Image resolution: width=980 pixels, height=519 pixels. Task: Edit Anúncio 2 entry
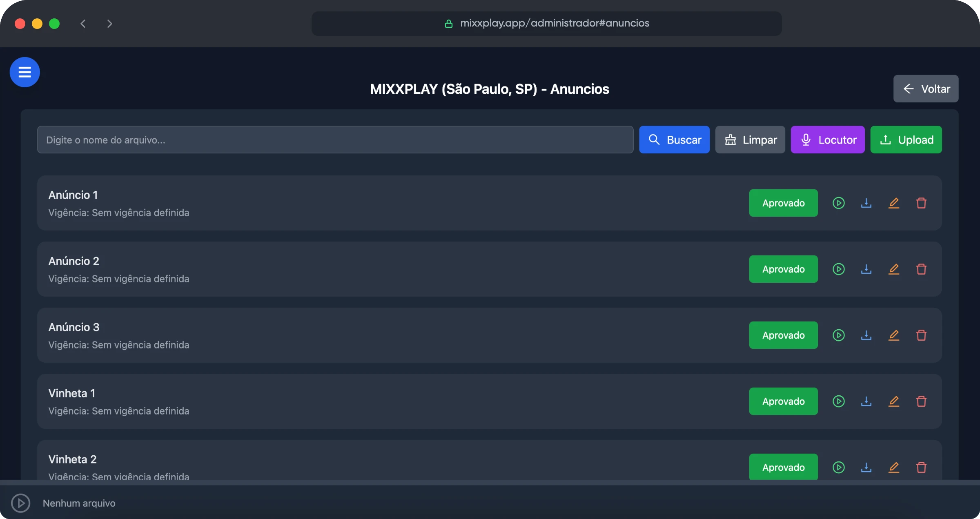point(894,269)
